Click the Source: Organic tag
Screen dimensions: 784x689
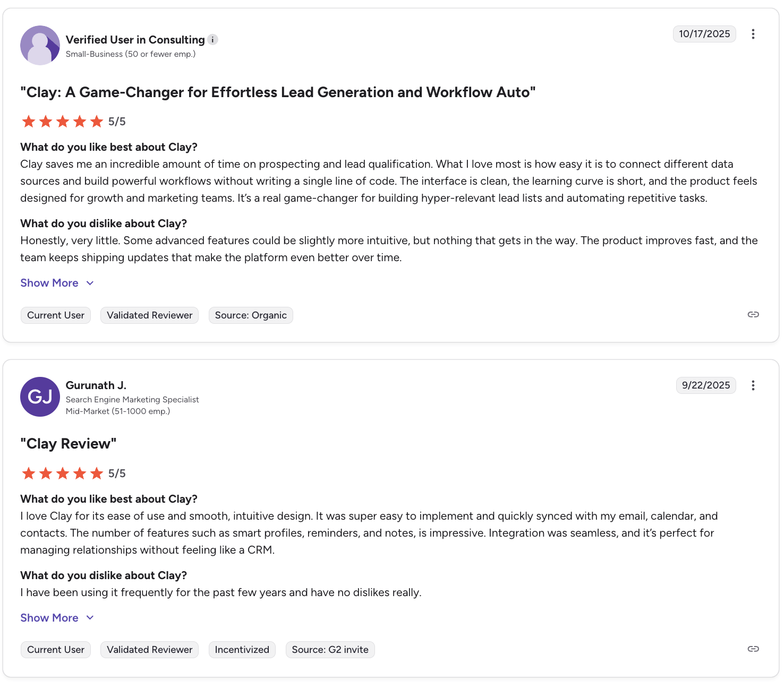tap(251, 315)
